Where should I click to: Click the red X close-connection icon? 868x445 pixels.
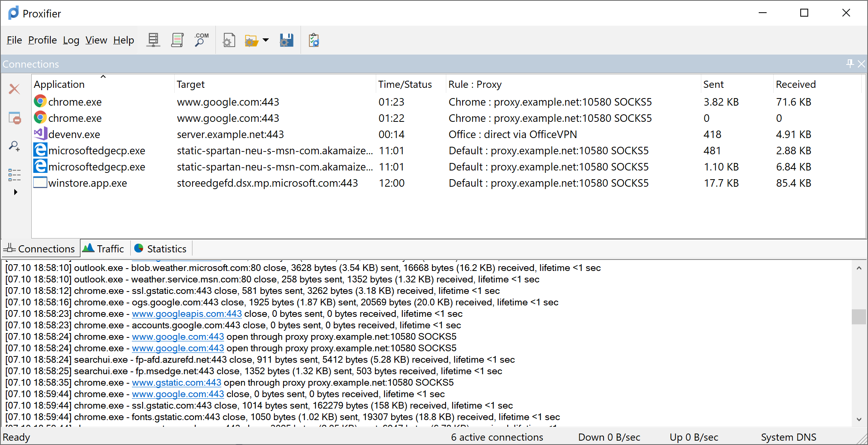[15, 89]
